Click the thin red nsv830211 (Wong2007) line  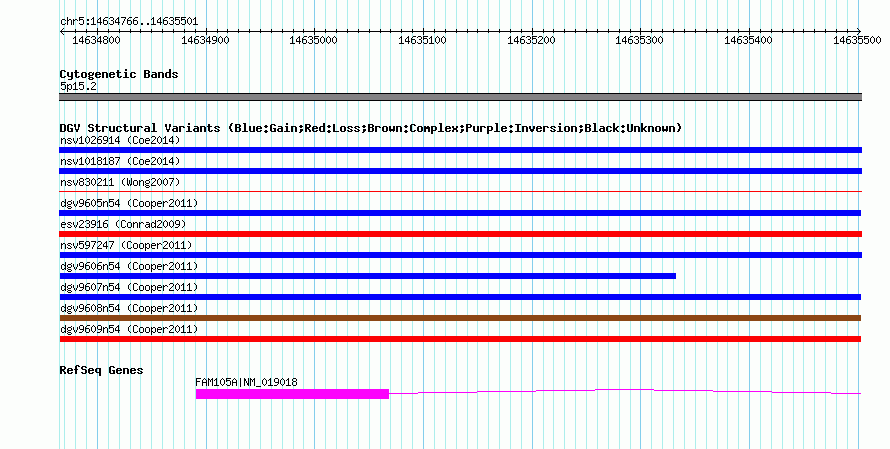click(460, 192)
